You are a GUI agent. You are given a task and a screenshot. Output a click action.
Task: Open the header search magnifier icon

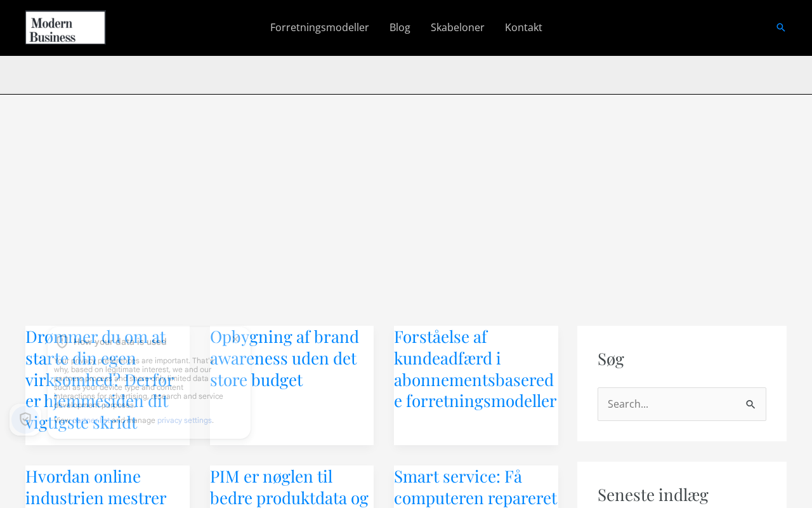(781, 27)
